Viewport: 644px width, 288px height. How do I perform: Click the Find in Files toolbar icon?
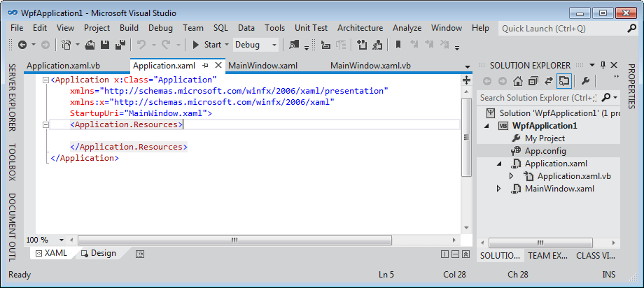pos(294,45)
